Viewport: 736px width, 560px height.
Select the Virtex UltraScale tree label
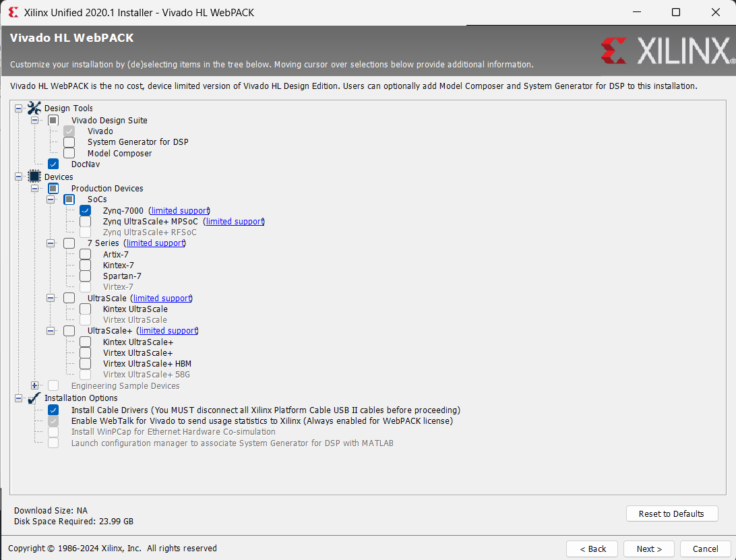tap(135, 319)
